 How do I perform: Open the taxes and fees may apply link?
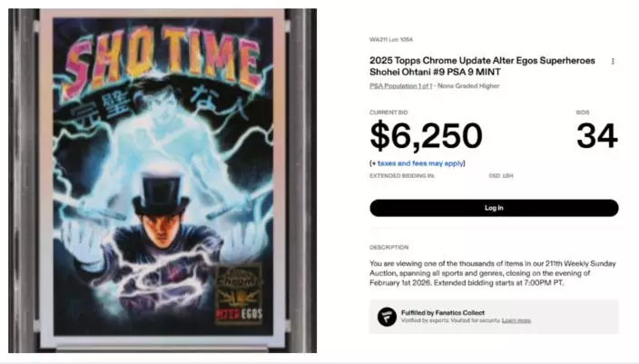tap(420, 163)
